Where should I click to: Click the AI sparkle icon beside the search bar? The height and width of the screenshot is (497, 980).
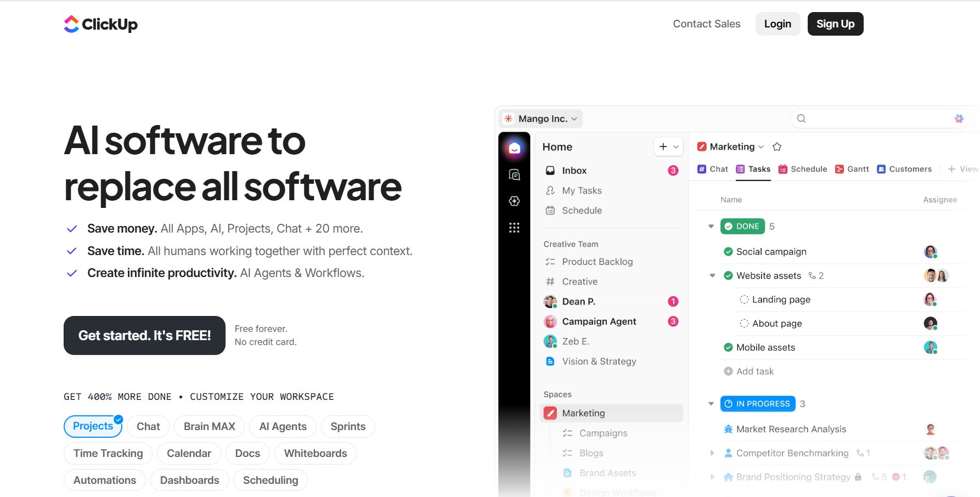point(959,118)
